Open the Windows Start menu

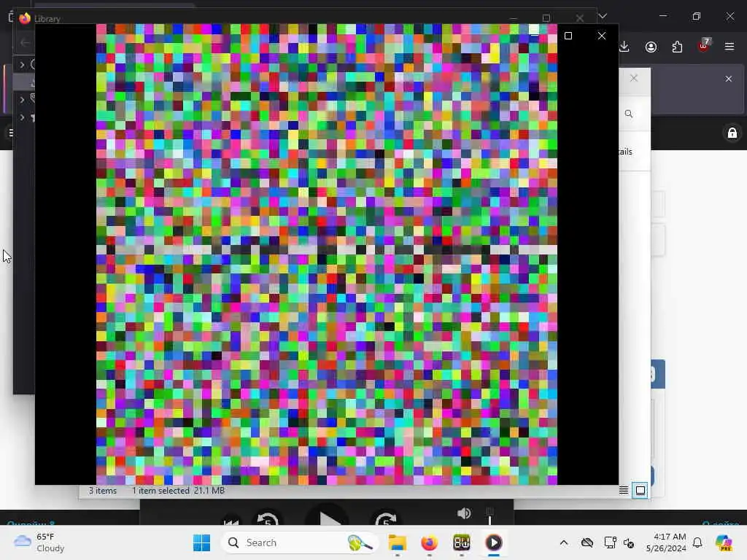pos(201,542)
